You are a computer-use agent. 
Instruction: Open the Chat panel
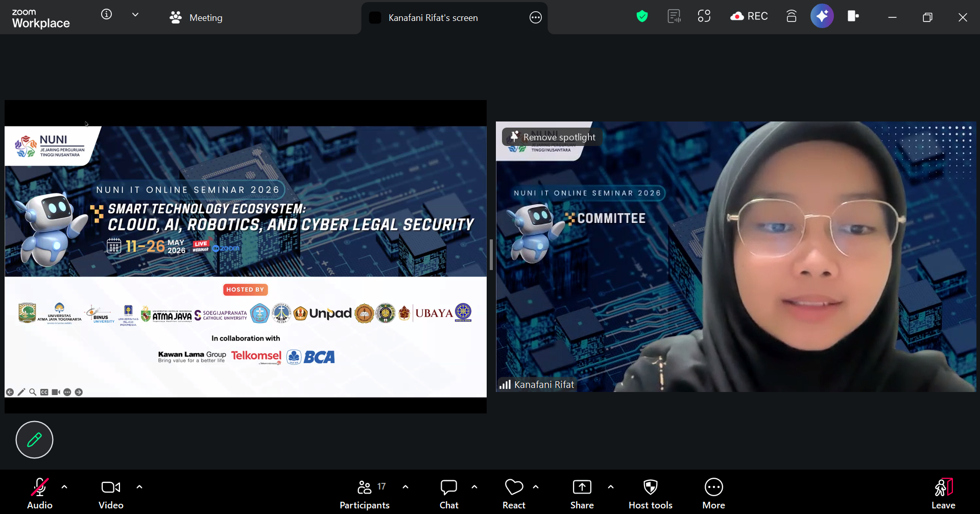tap(449, 494)
